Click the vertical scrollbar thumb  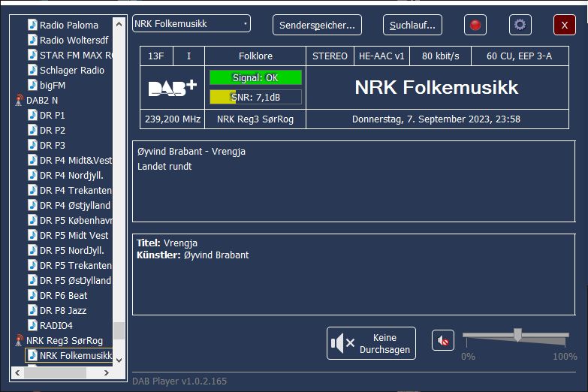coord(119,331)
